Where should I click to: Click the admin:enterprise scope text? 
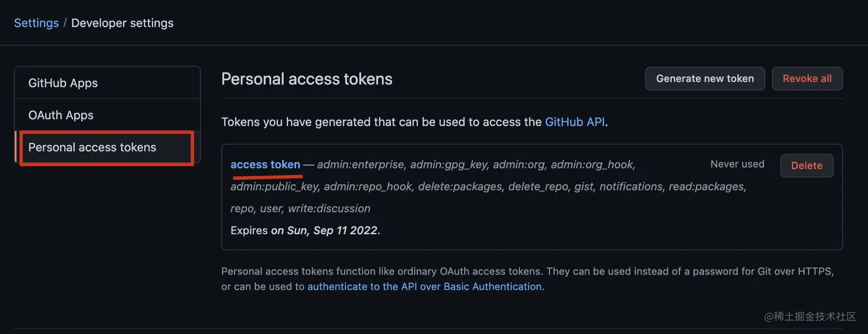361,165
